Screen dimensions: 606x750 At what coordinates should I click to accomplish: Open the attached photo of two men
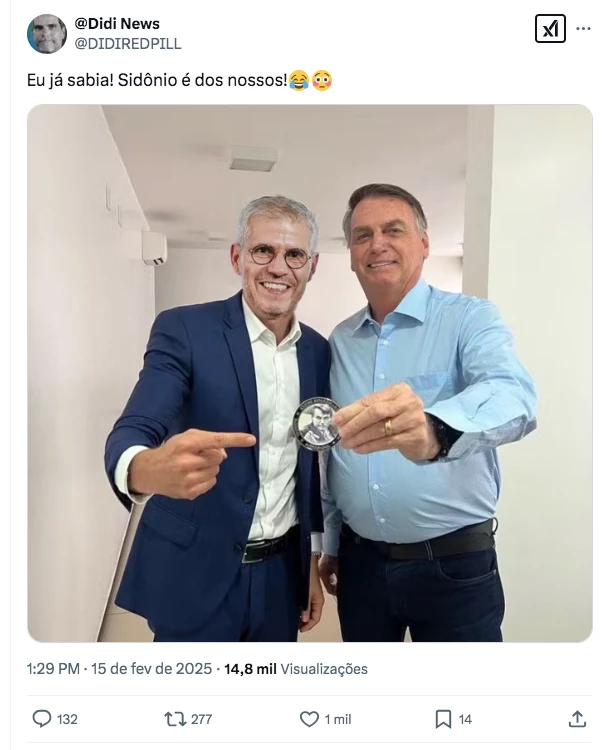[309, 373]
